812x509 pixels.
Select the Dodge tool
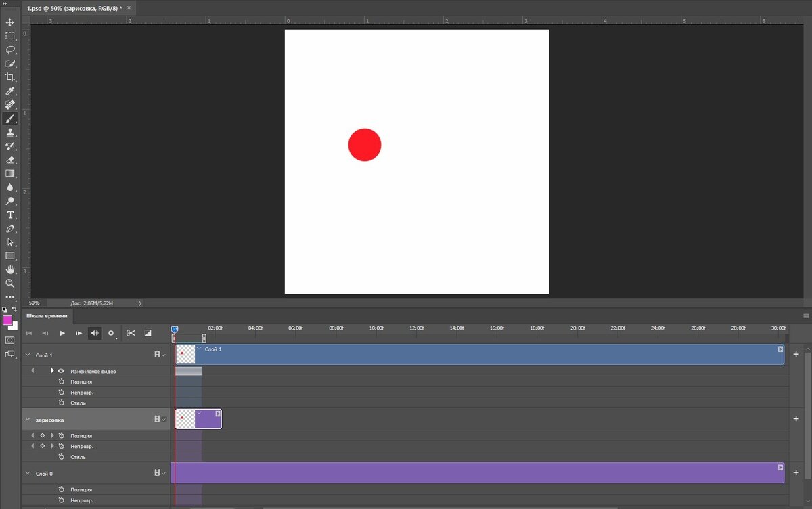tap(10, 201)
